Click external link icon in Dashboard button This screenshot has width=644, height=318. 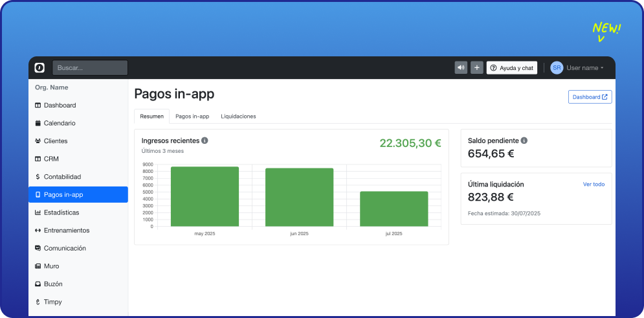605,97
